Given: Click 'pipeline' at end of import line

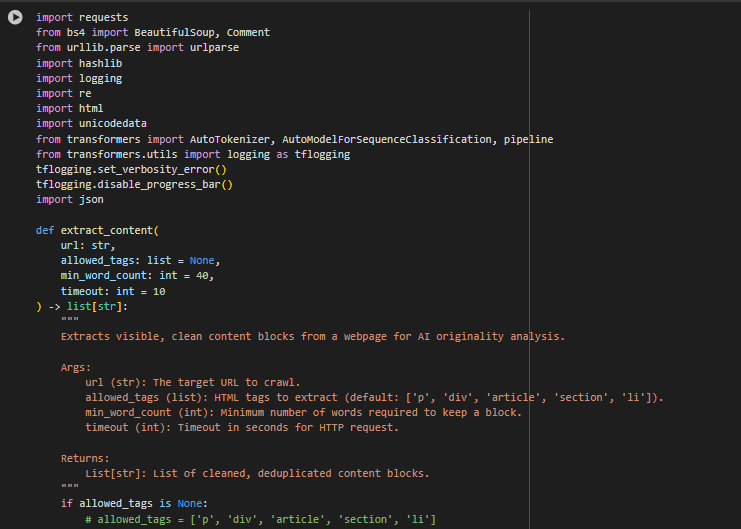Looking at the screenshot, I should [528, 139].
